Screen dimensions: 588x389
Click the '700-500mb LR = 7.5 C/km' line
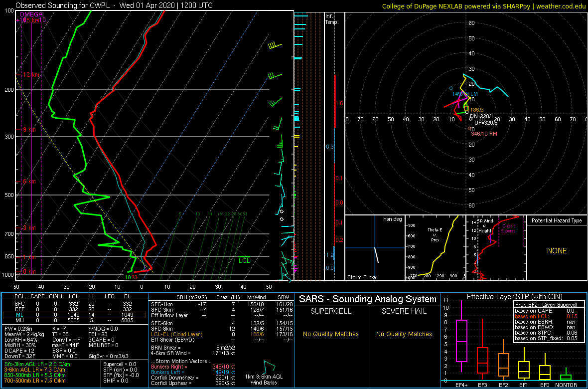(x=36, y=381)
